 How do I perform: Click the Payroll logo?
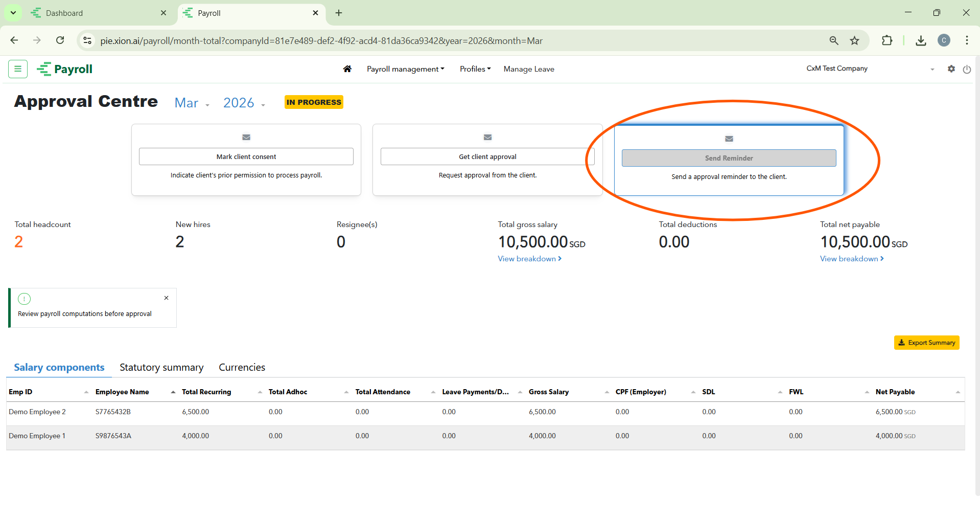click(65, 69)
